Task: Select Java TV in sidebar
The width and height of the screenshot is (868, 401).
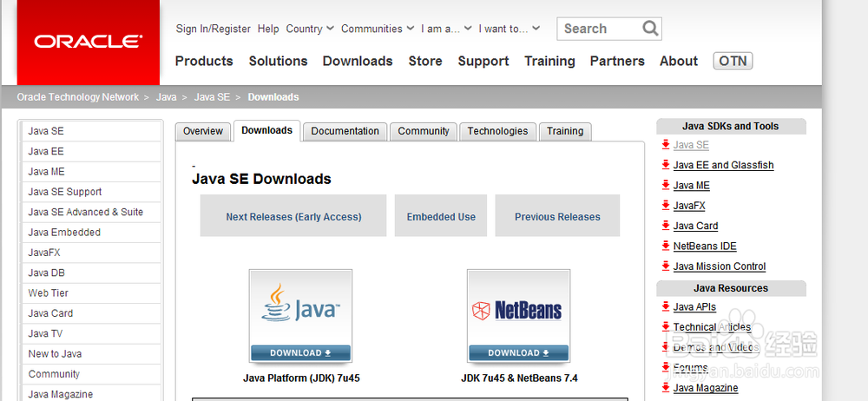Action: [x=91, y=333]
